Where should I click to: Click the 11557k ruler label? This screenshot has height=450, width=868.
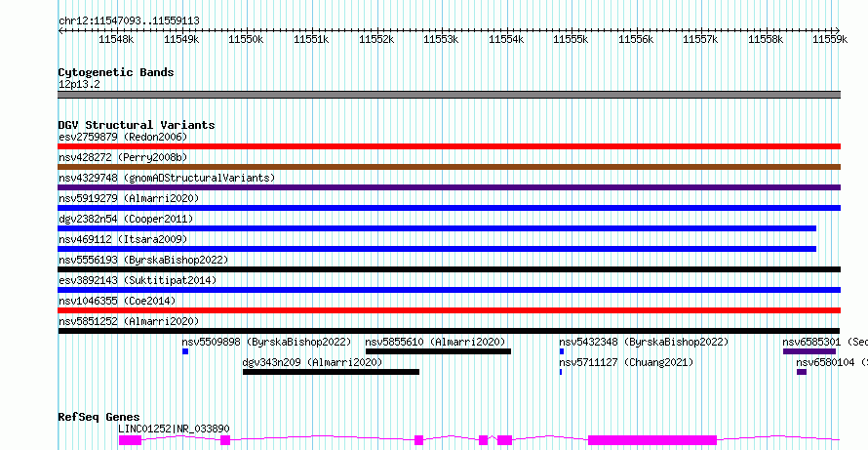[700, 39]
